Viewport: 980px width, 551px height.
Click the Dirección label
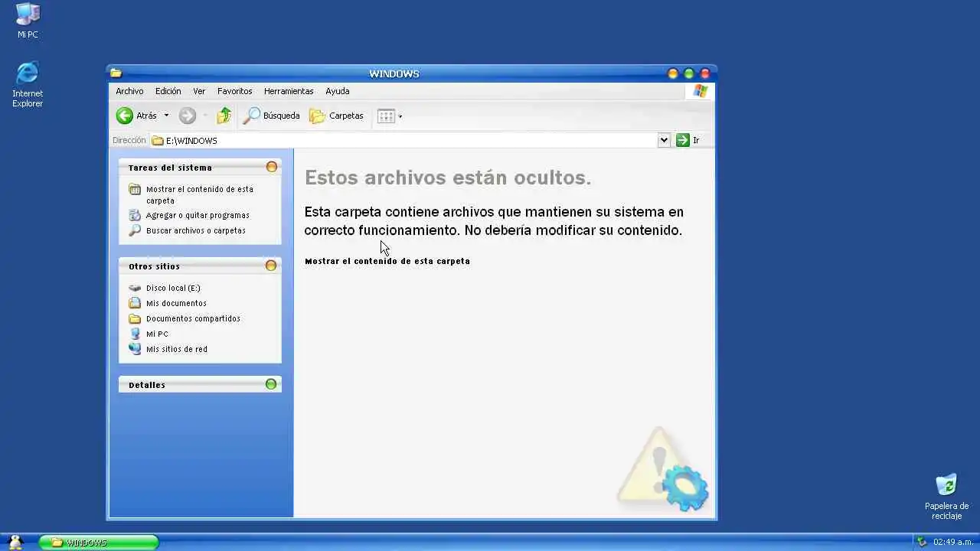[129, 141]
